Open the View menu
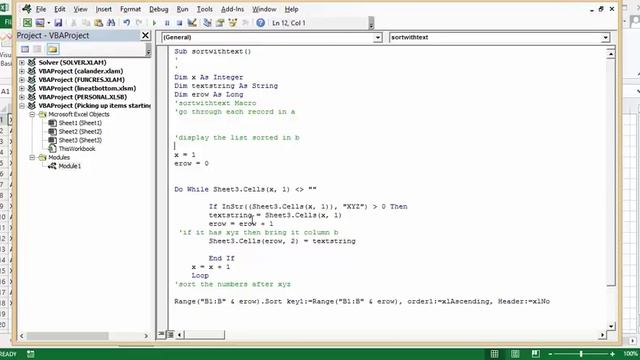 80,9
